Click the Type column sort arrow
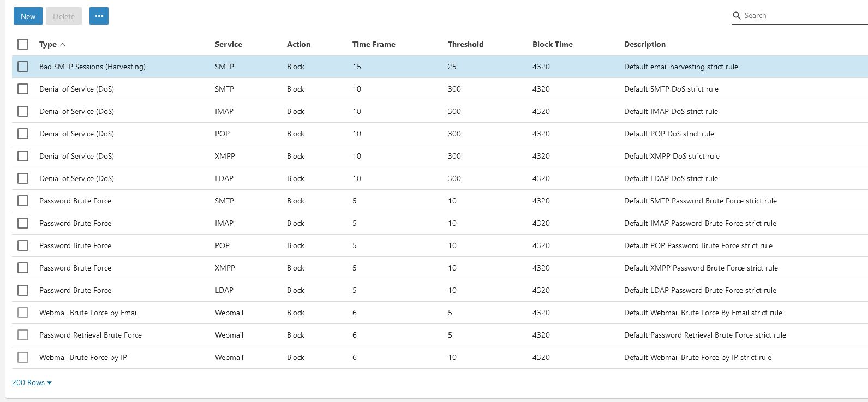Screen dimensions: 868x402 coord(63,45)
